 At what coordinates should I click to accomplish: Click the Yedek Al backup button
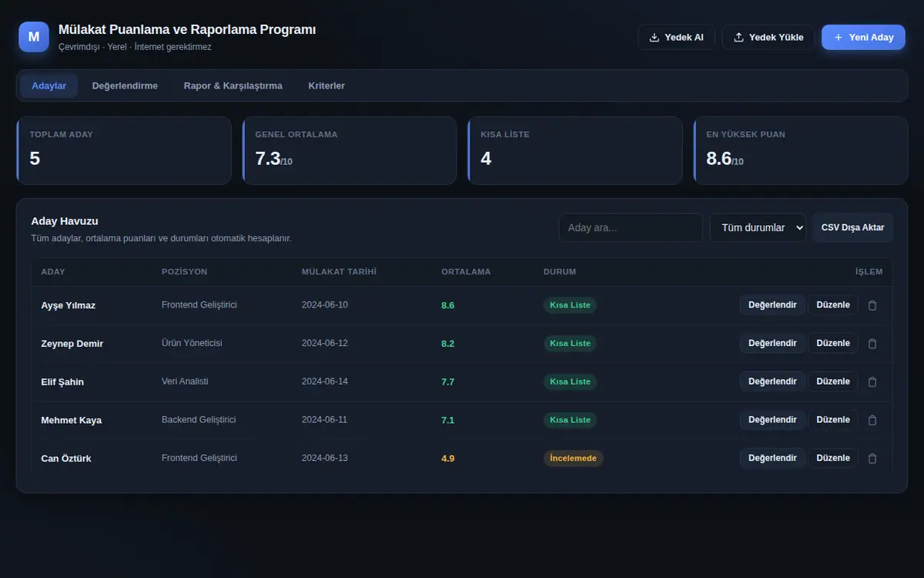(677, 37)
